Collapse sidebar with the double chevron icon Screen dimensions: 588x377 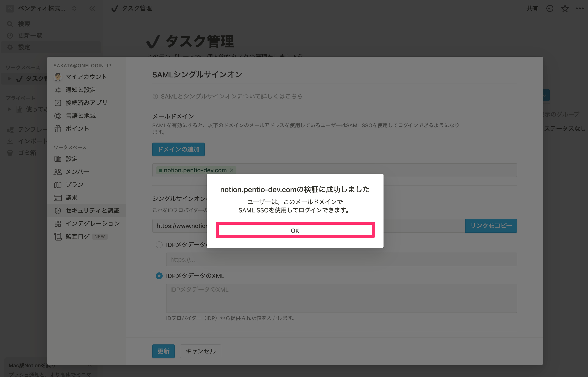click(x=92, y=9)
